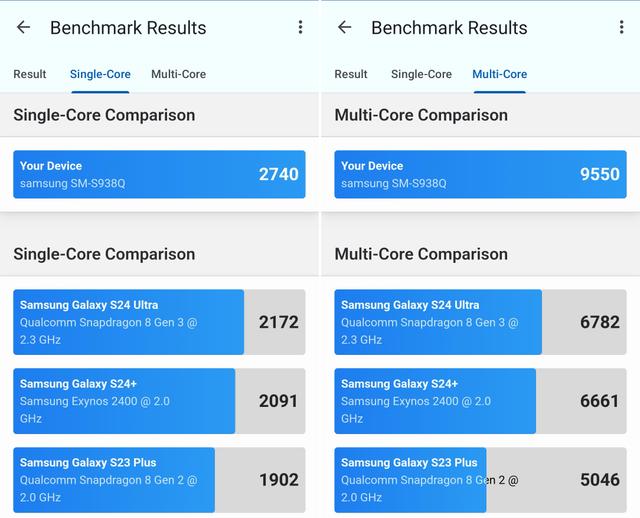
Task: Tap Your Device card scoring 2740
Action: tap(159, 174)
